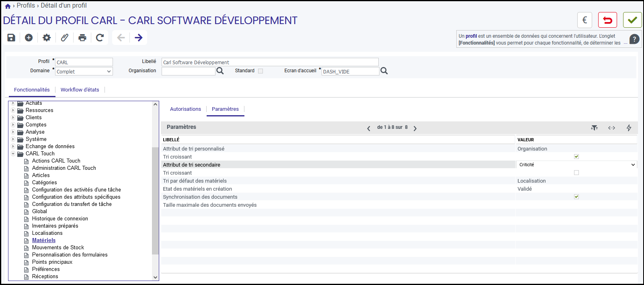Screen dimensions: 644x285
Task: Click the filter icon in Paramètres header
Action: (594, 128)
